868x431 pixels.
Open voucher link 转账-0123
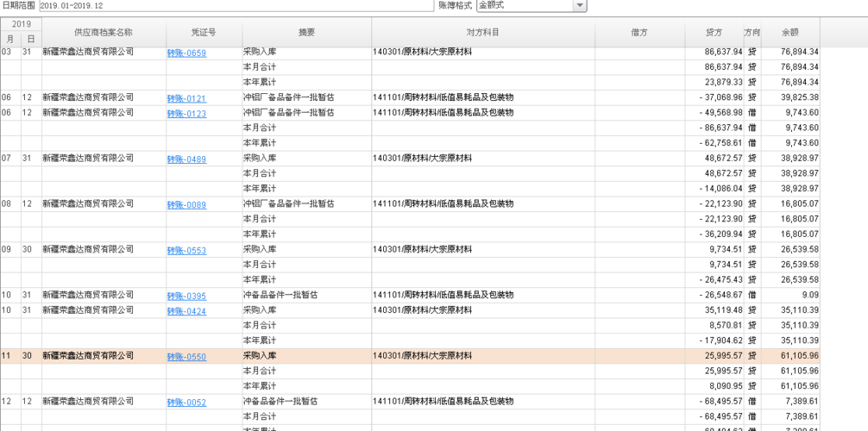coord(186,114)
